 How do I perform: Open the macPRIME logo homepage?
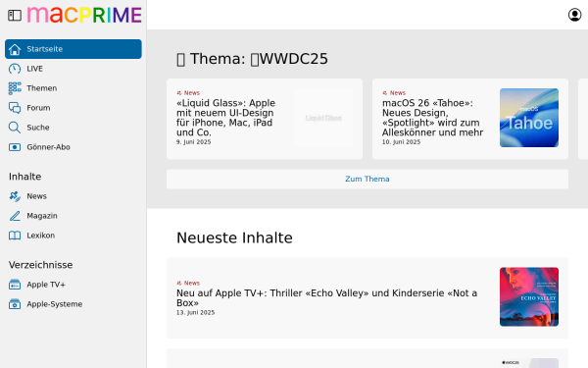(84, 15)
